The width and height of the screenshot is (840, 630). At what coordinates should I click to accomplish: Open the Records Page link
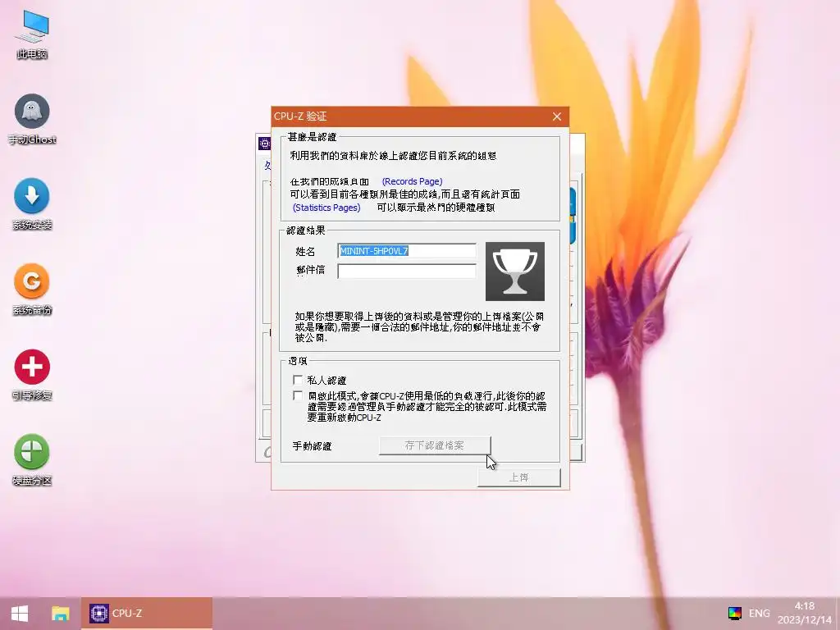(412, 181)
